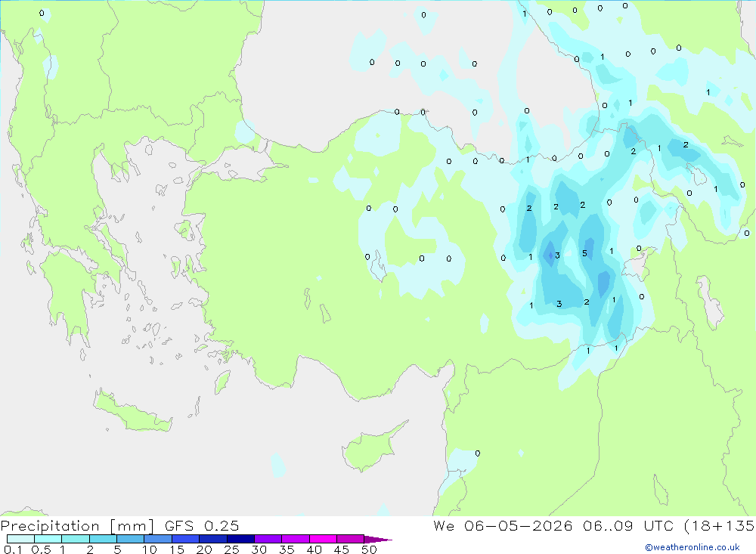This screenshot has height=554, width=756.
Task: Click the '20' legend scale label
Action: [204, 549]
